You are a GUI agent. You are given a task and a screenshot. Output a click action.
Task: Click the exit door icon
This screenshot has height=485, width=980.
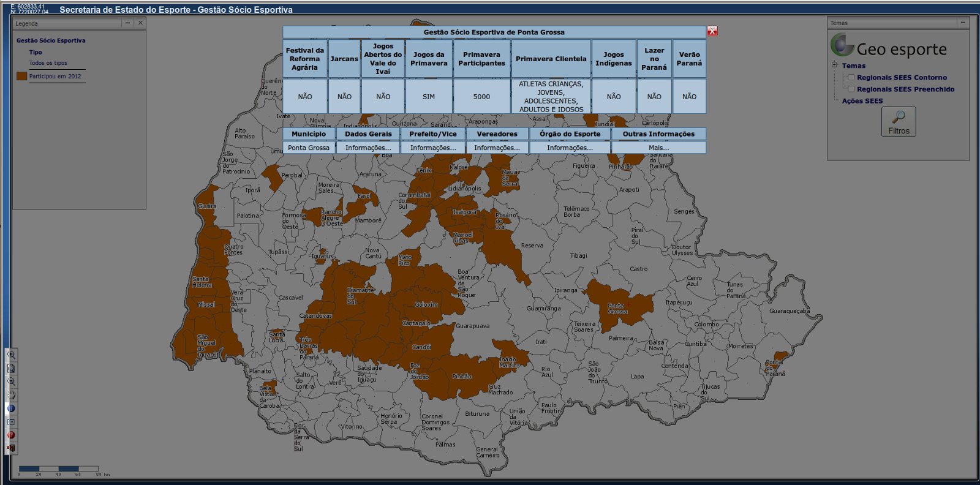[x=11, y=449]
